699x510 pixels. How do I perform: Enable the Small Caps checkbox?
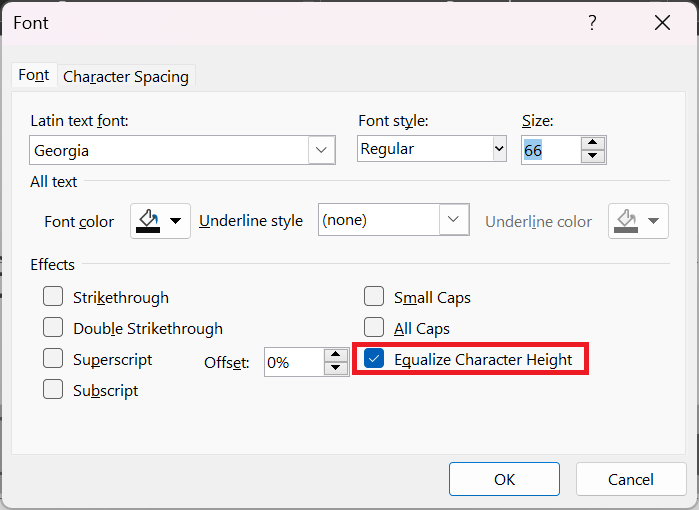pos(374,296)
